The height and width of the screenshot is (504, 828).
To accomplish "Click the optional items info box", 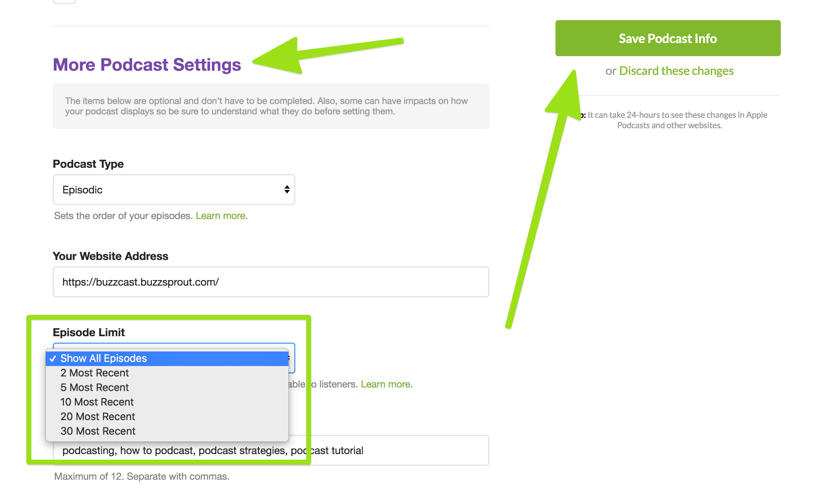I will (x=270, y=106).
